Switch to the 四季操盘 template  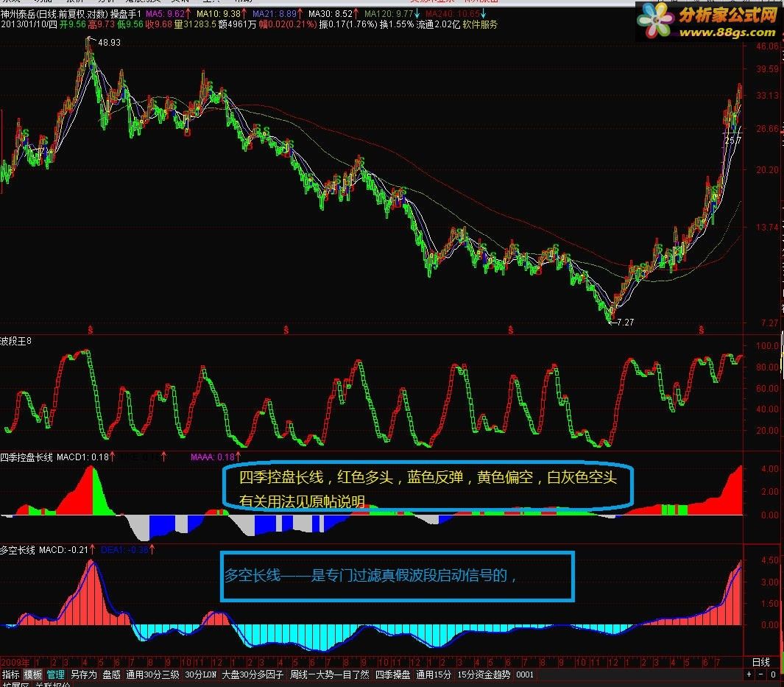click(x=392, y=674)
